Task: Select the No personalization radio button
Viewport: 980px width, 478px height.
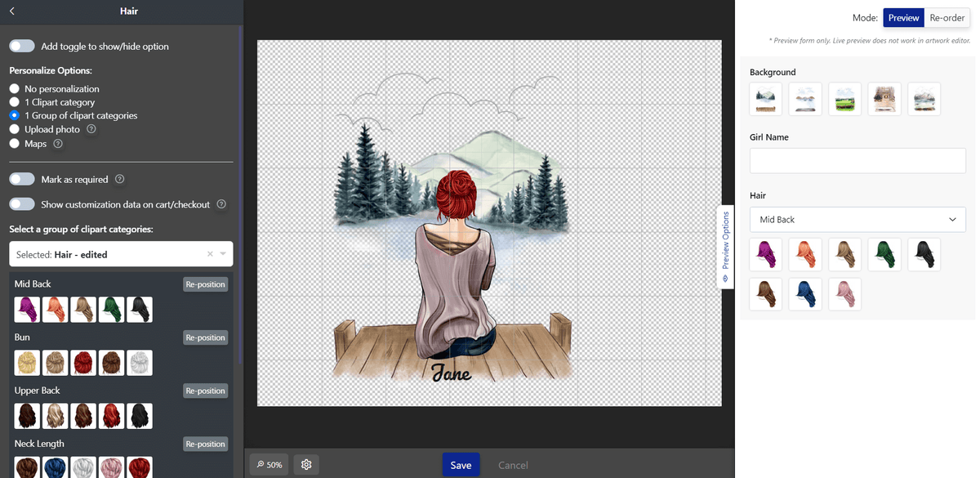Action: [14, 88]
